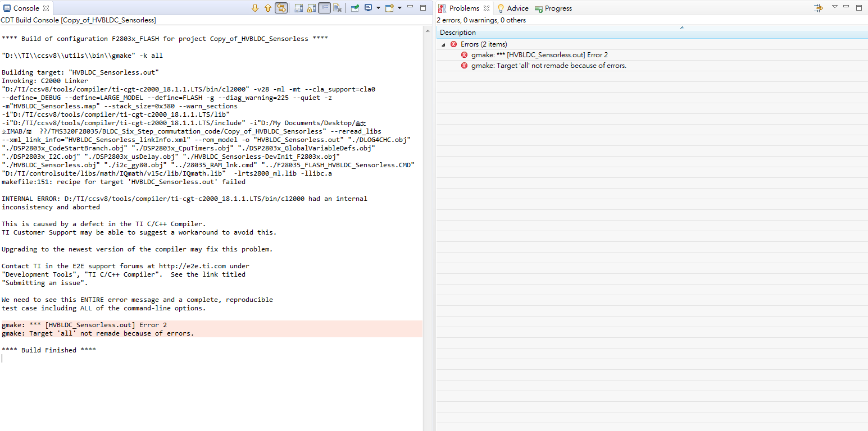Maximize the Problems view
The height and width of the screenshot is (431, 868).
pos(859,7)
